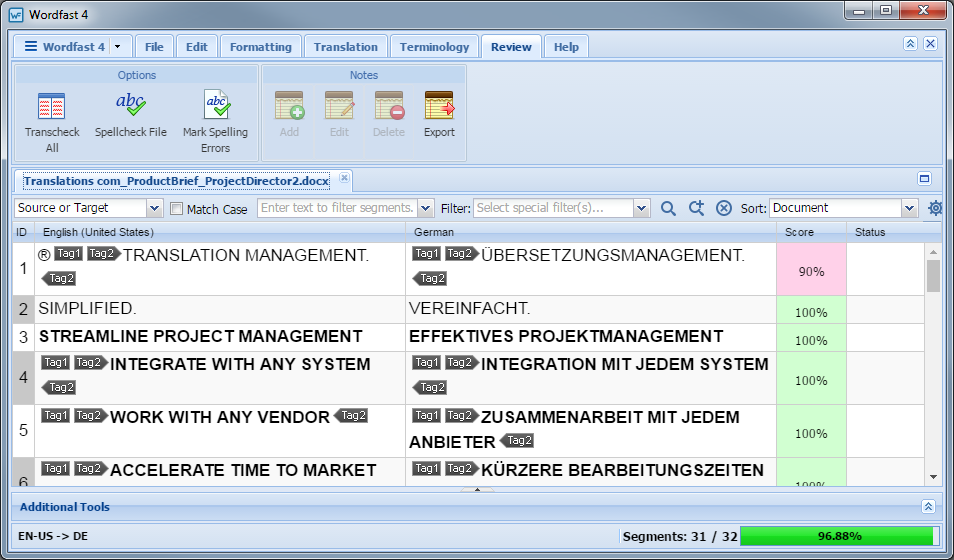Click the Score column header

tap(811, 232)
